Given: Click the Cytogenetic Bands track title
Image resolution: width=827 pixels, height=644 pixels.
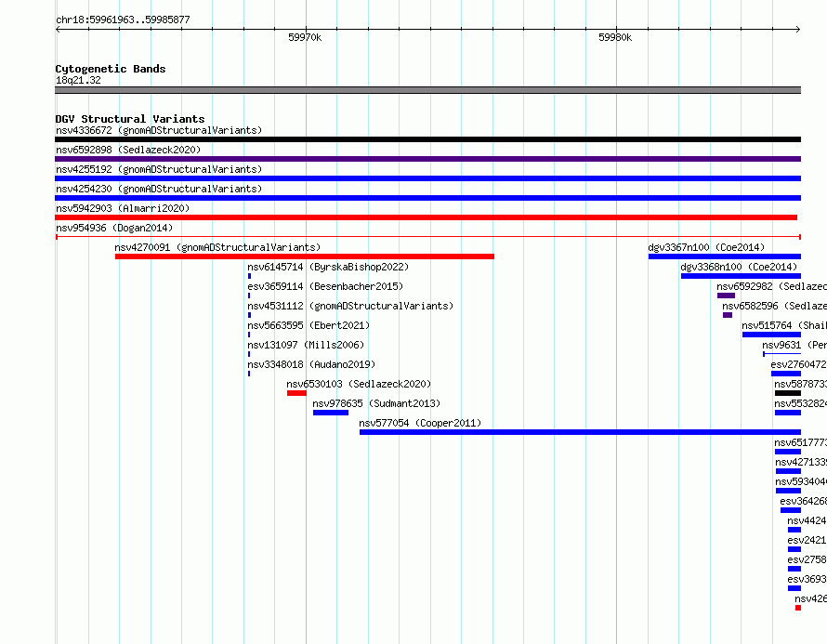Looking at the screenshot, I should coord(111,69).
